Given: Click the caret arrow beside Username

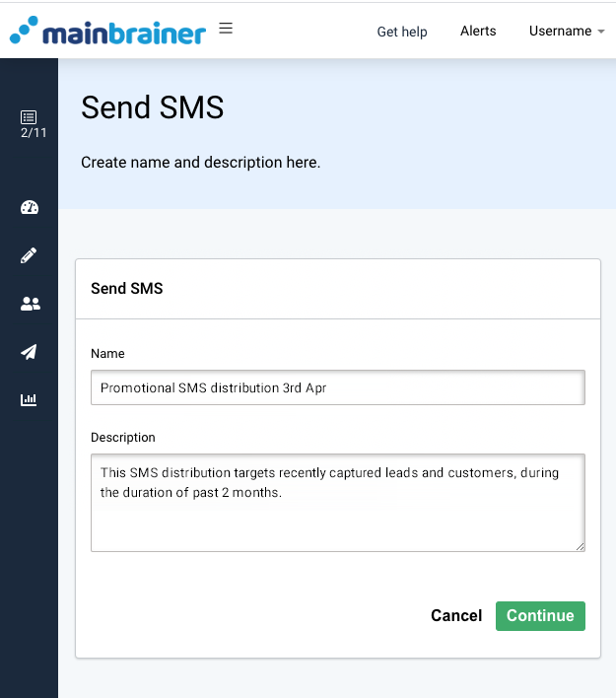Looking at the screenshot, I should (601, 32).
